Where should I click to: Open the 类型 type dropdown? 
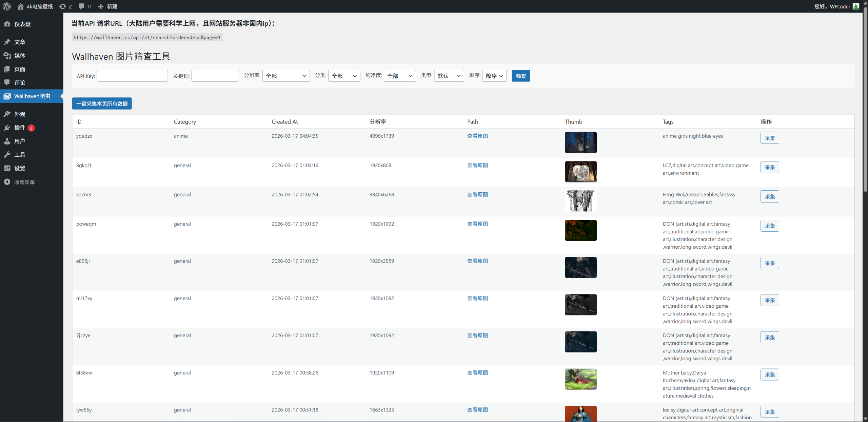(449, 76)
